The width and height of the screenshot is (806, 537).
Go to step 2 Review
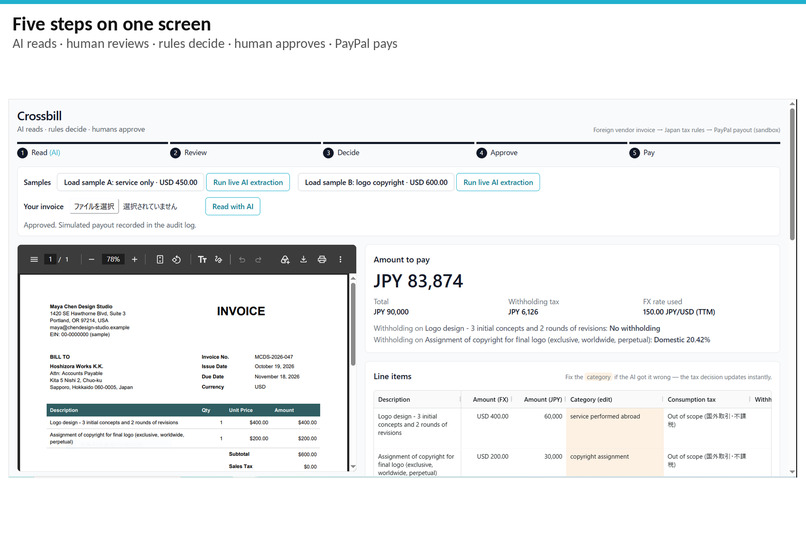coord(189,153)
